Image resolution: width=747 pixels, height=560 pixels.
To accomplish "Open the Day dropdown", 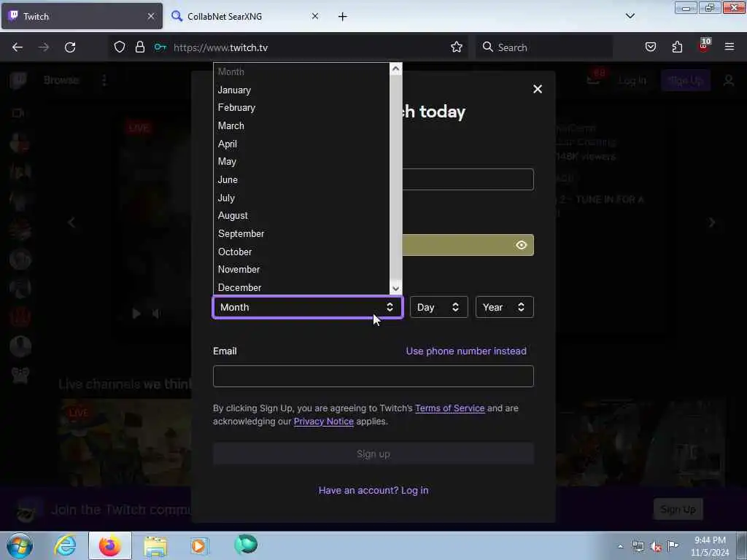I will (x=438, y=307).
